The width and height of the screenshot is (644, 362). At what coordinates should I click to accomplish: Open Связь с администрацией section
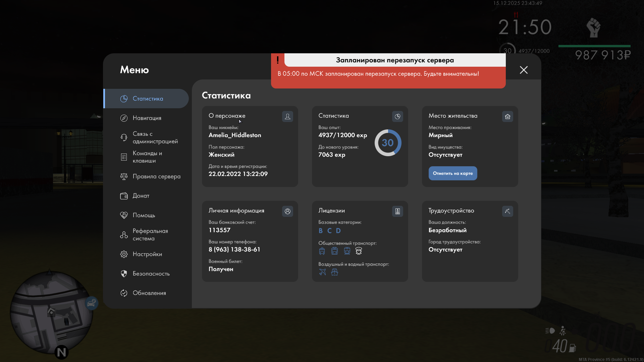pos(155,137)
